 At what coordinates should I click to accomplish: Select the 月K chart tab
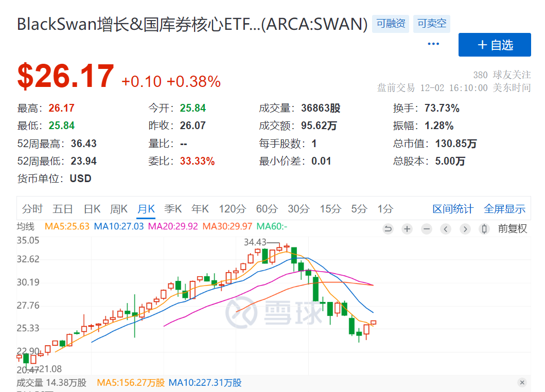[146, 209]
